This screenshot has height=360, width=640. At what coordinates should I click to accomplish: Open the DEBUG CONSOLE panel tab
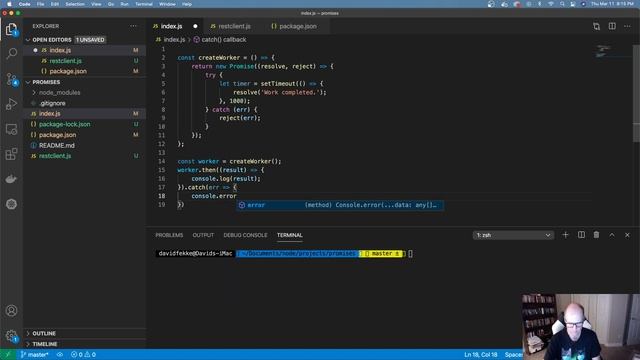tap(245, 235)
